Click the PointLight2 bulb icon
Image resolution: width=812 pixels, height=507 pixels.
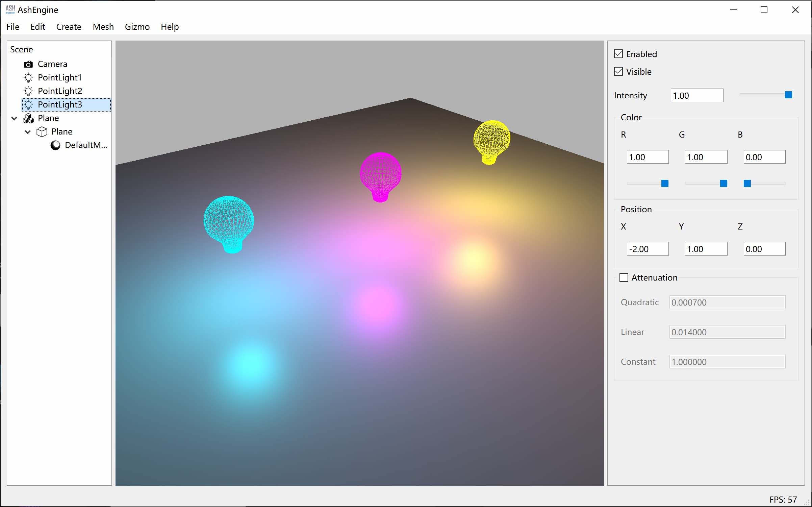(x=28, y=91)
